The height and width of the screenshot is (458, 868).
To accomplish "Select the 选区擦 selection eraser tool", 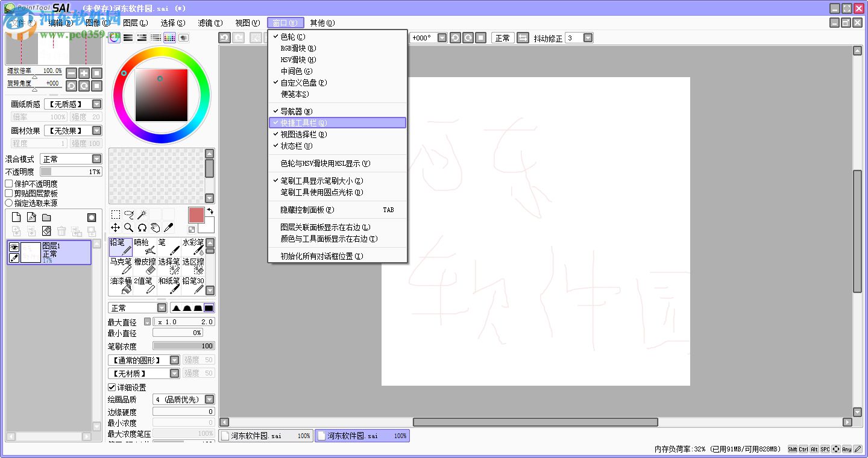I will click(193, 266).
